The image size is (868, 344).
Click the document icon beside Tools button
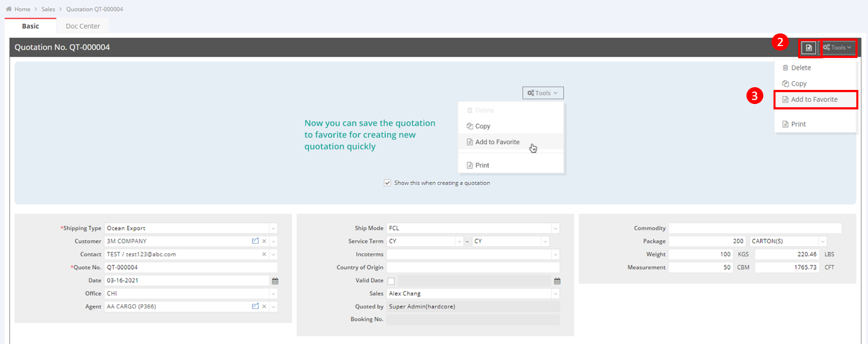(808, 48)
